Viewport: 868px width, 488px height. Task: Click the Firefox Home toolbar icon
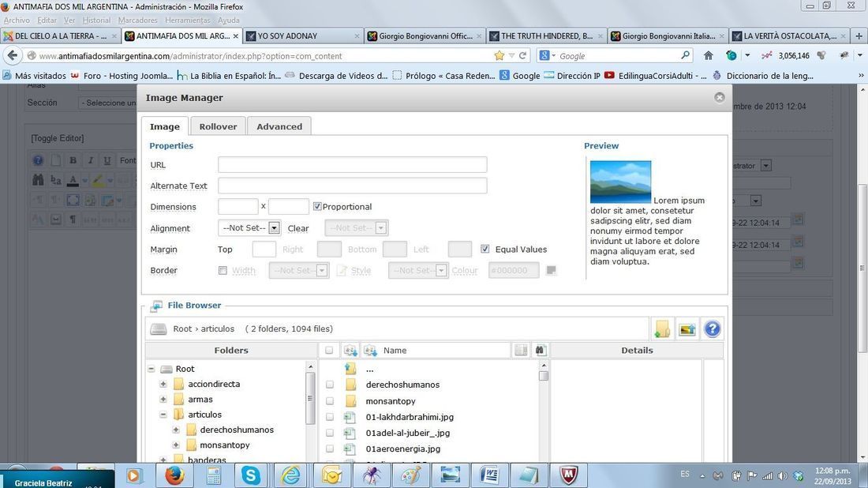(708, 55)
